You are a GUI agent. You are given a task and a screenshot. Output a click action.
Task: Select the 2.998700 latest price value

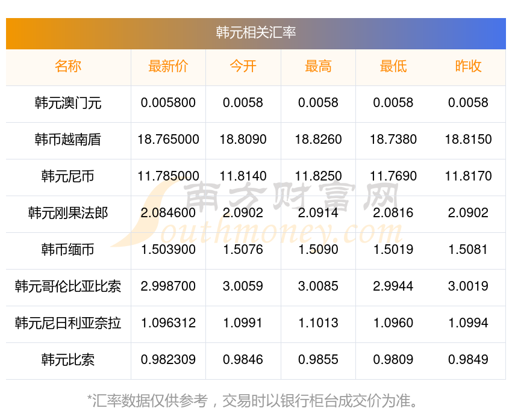click(168, 286)
